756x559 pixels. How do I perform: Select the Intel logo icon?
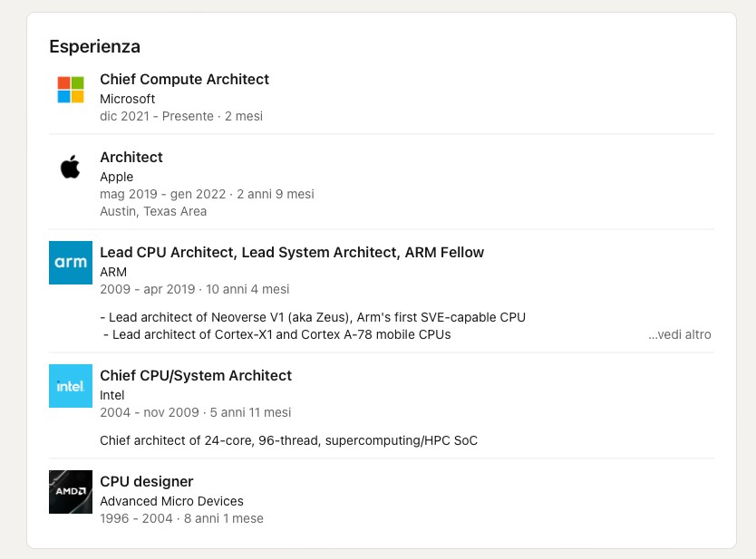pyautogui.click(x=71, y=386)
